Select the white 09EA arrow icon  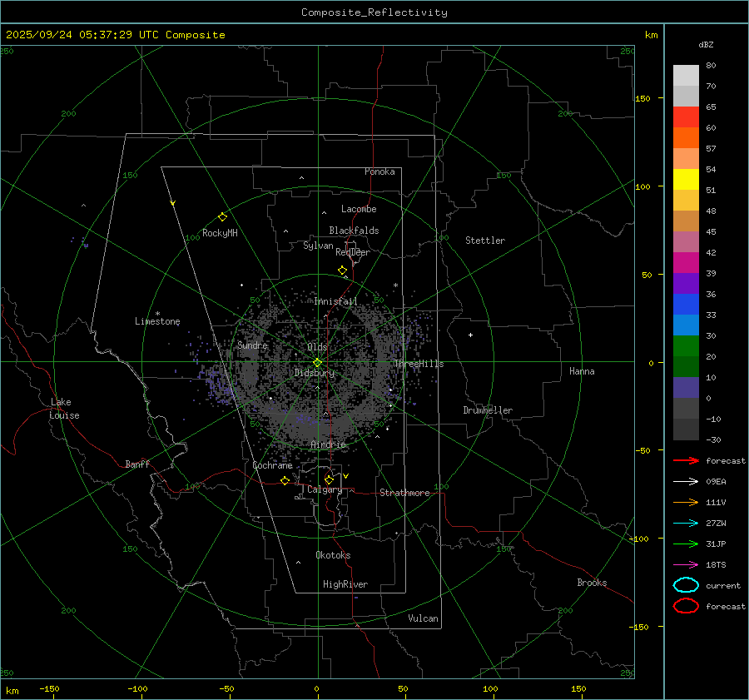(x=686, y=482)
